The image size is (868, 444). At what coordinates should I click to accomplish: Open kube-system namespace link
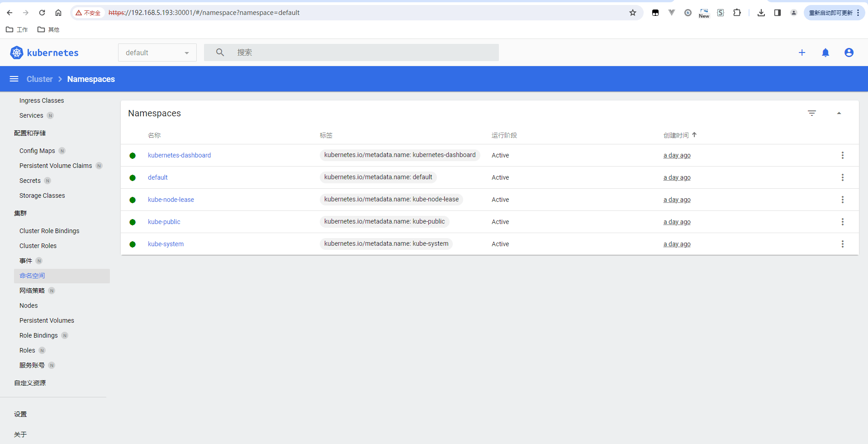tap(166, 244)
